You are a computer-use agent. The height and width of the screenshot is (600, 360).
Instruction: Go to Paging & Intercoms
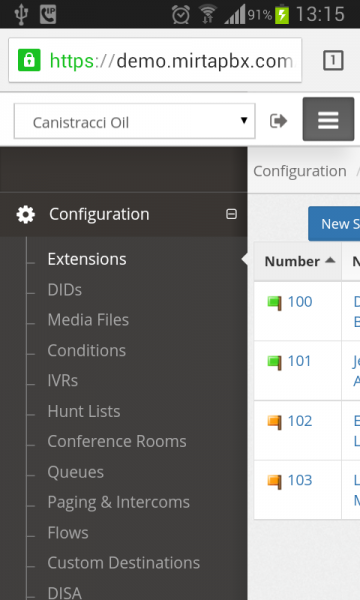(x=119, y=502)
